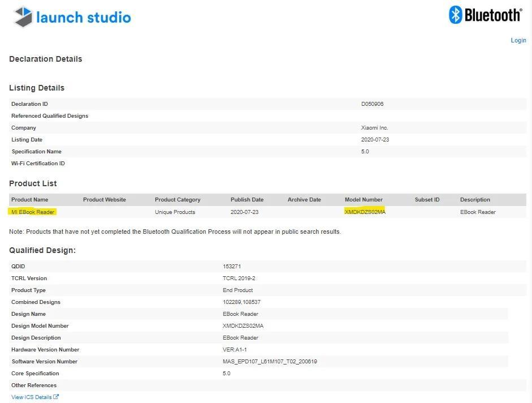
Task: Click the Archive Date column header
Action: coord(304,200)
